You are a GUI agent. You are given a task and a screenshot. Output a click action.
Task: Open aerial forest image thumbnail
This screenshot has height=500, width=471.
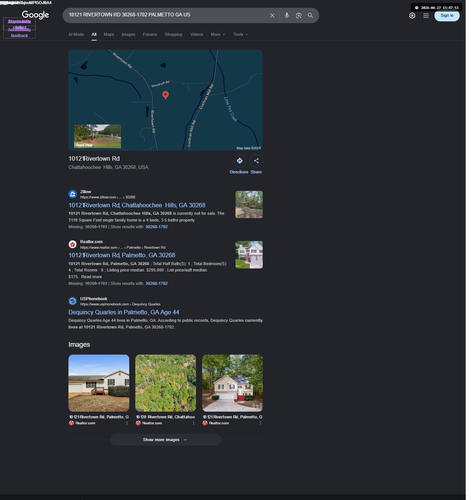tap(165, 383)
